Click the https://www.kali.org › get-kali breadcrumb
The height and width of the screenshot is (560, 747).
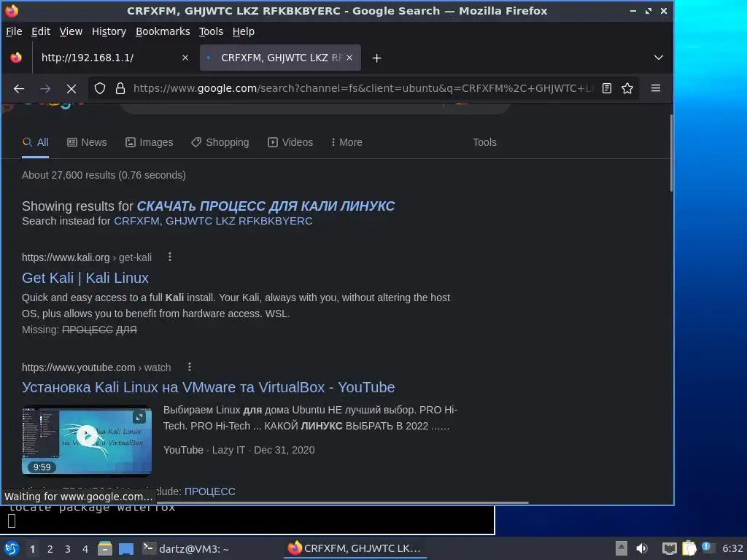click(87, 257)
